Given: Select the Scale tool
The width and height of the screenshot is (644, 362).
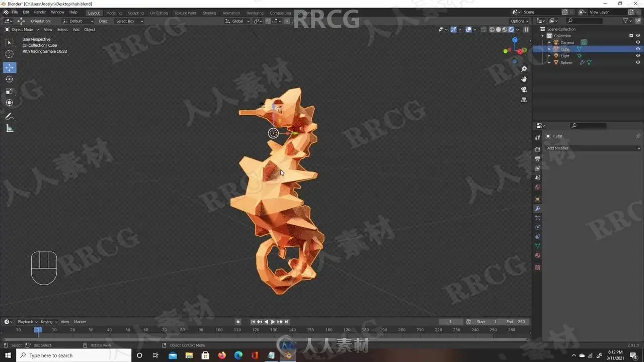Looking at the screenshot, I should [x=10, y=91].
